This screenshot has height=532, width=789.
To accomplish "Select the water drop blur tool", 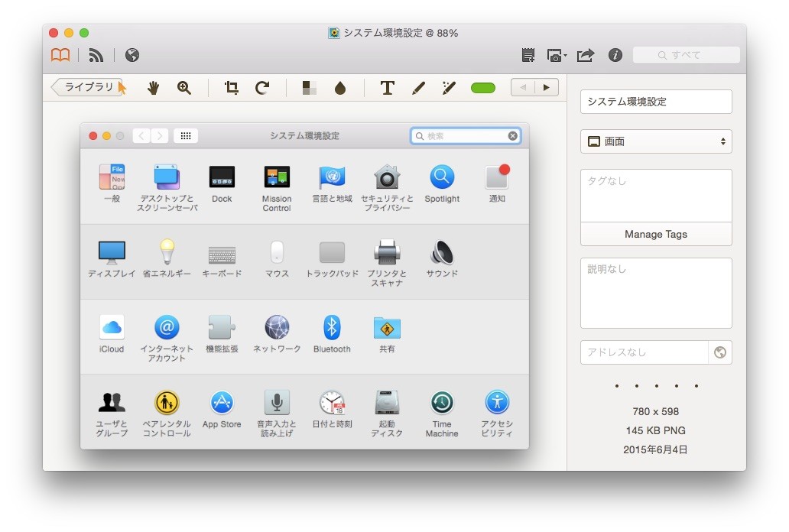I will [x=340, y=88].
